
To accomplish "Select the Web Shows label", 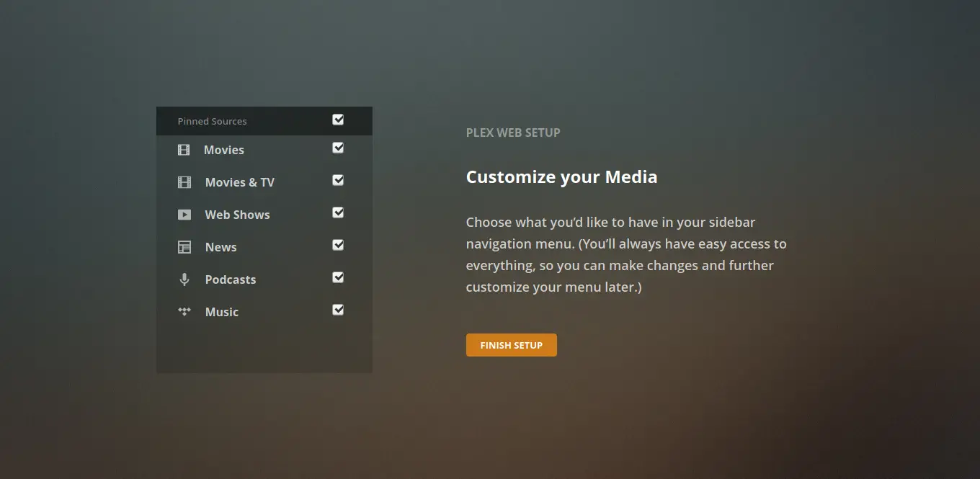I will click(x=238, y=215).
